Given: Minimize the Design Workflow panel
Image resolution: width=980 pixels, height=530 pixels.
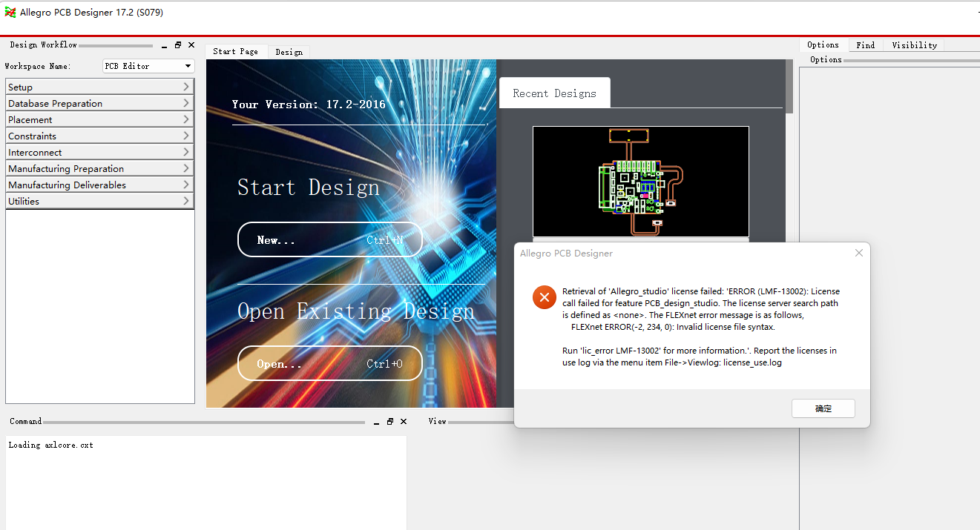Looking at the screenshot, I should coord(164,45).
